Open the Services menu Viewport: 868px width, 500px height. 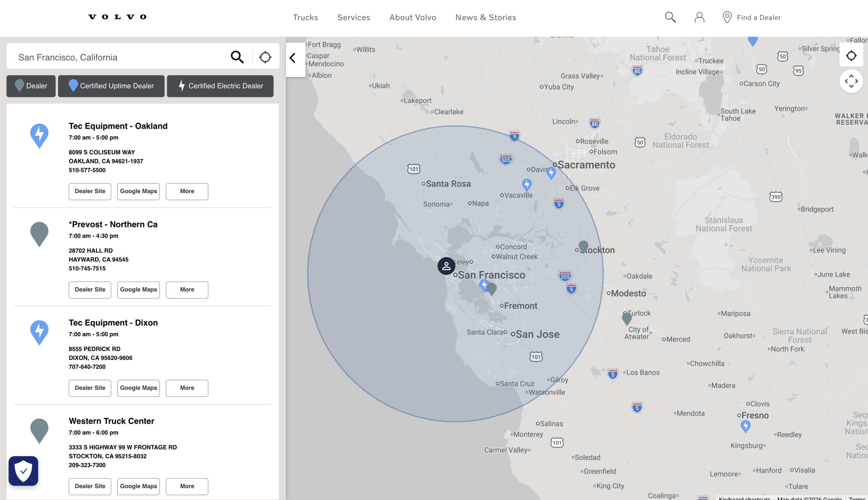[354, 17]
